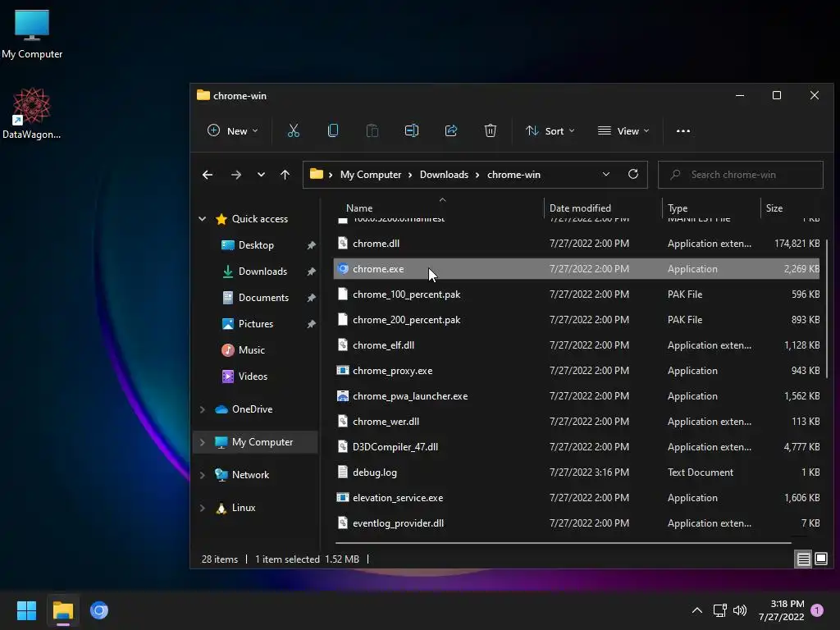The height and width of the screenshot is (630, 840).
Task: Select chrome_200_percent.pak file
Action: pos(577,320)
